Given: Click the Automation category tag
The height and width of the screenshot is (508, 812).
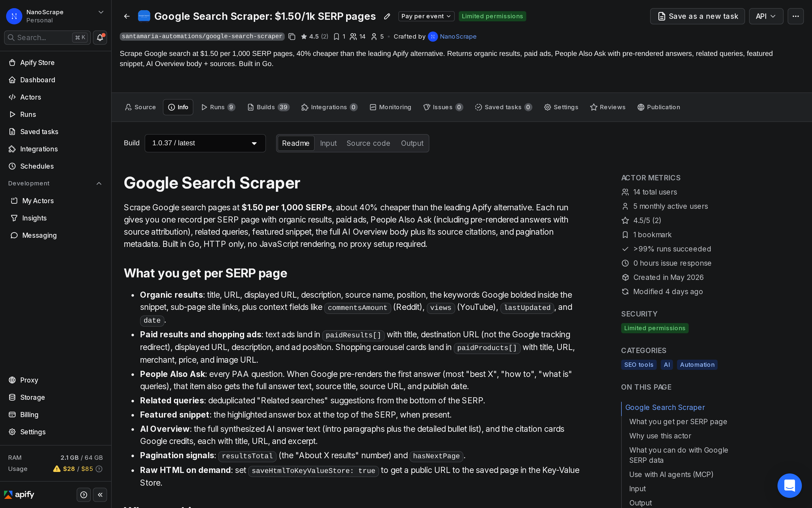Looking at the screenshot, I should click(697, 364).
